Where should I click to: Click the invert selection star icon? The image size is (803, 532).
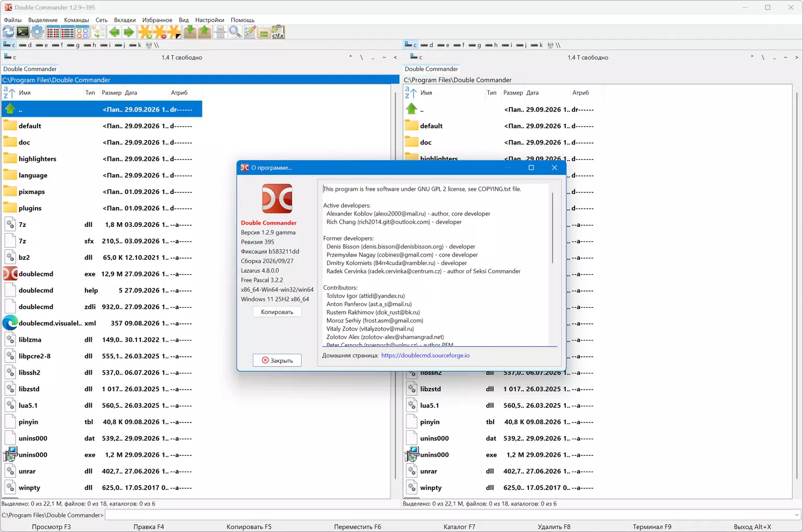pyautogui.click(x=174, y=32)
